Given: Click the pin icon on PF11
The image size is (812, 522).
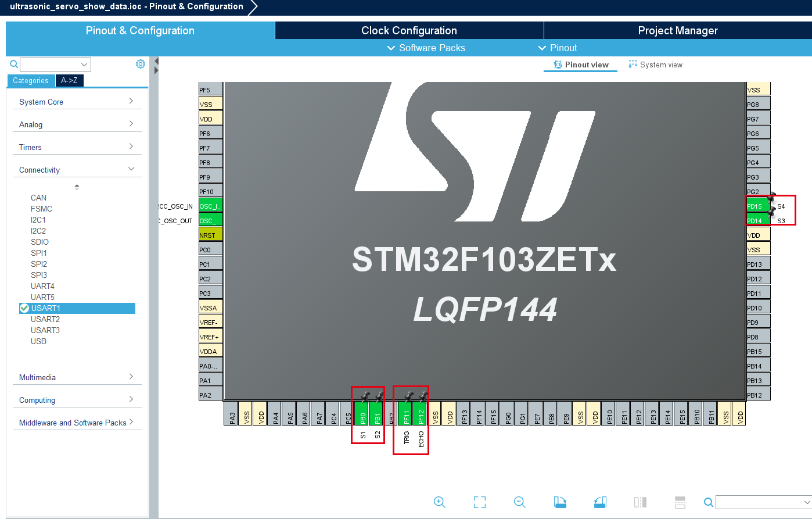Looking at the screenshot, I should pyautogui.click(x=409, y=396).
